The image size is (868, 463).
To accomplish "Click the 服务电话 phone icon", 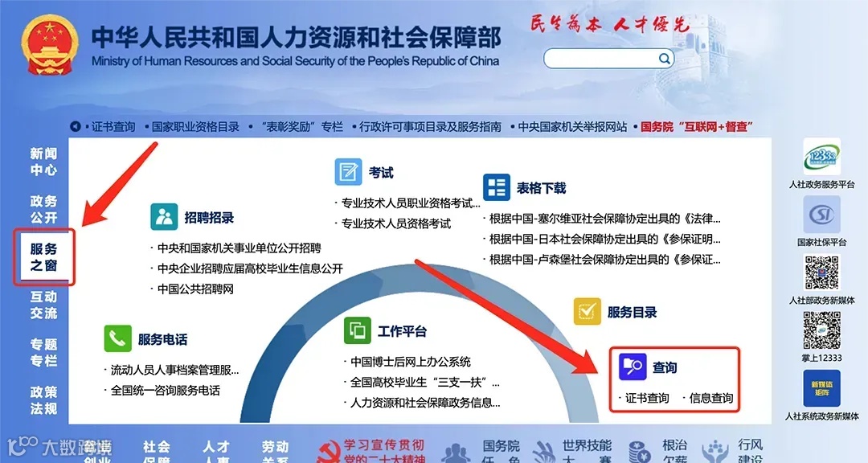I will [117, 338].
